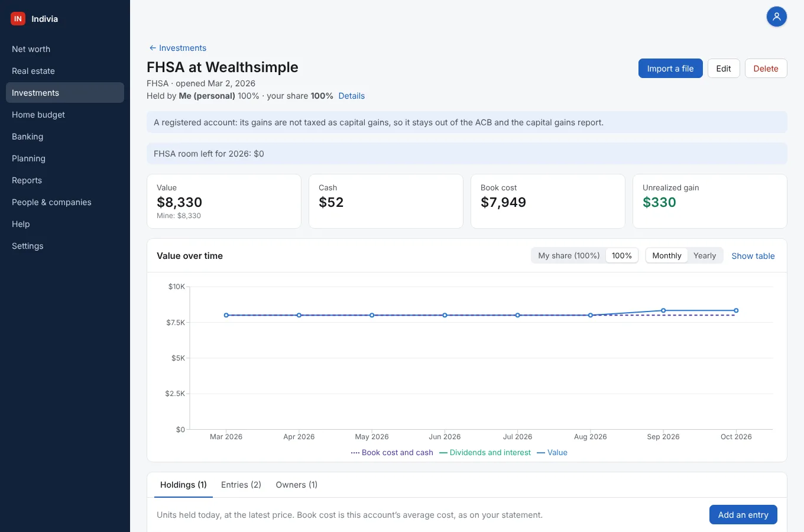Click the Delete account button
This screenshot has height=532, width=804.
pos(766,69)
